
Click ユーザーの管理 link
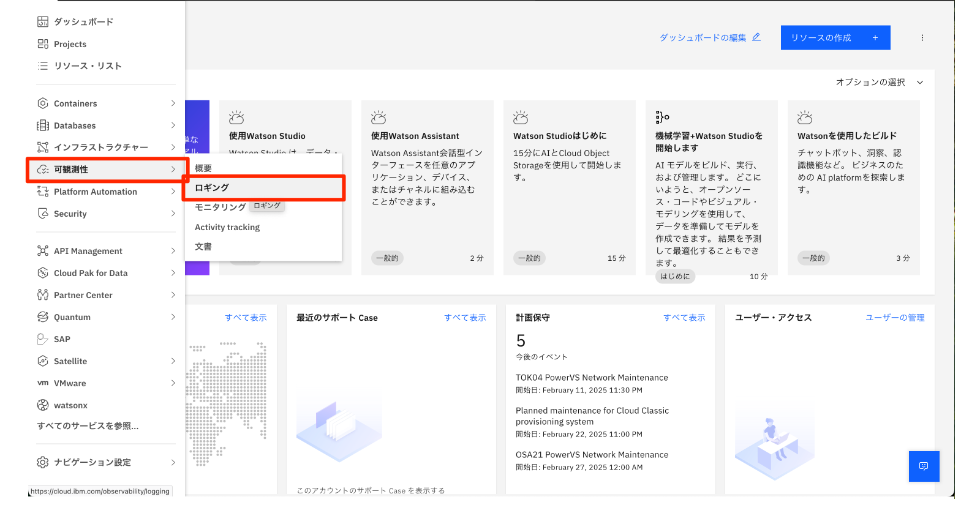(x=895, y=318)
